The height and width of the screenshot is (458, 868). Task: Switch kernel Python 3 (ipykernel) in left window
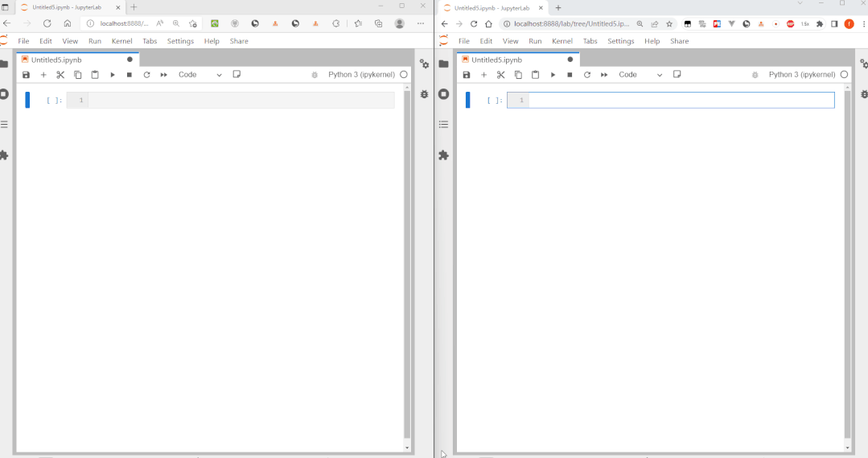point(361,75)
